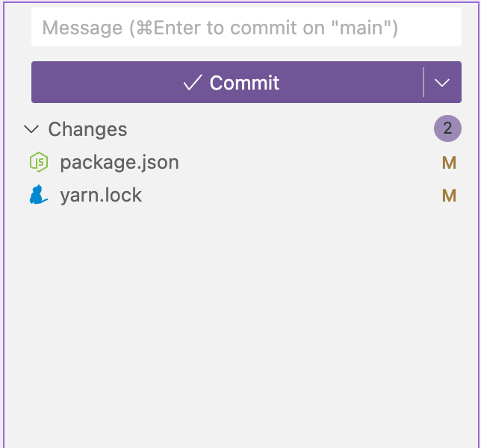Click the M status badge for yarn.lock
Viewport: 481px width, 448px height.
click(x=449, y=196)
